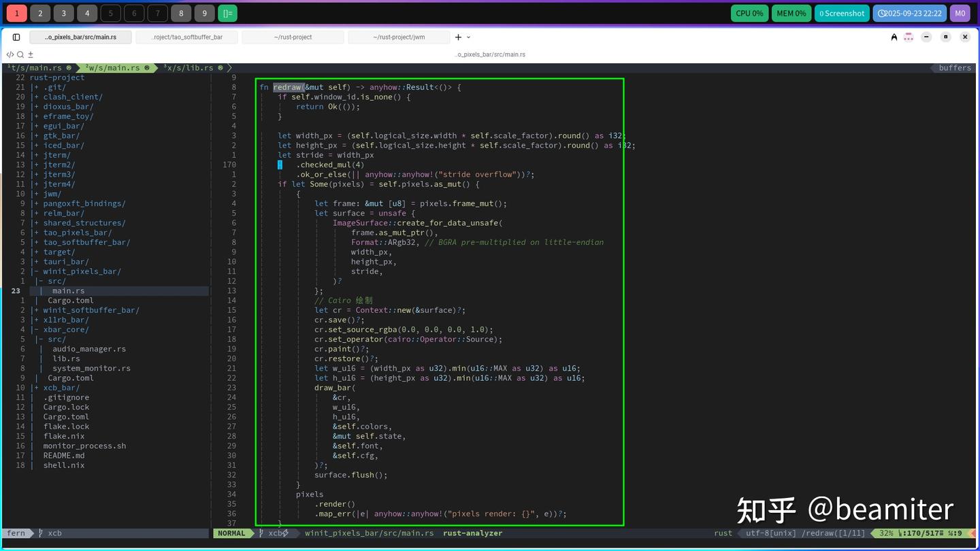The height and width of the screenshot is (551, 980).
Task: Open search with the magnifier icon
Action: [x=20, y=54]
